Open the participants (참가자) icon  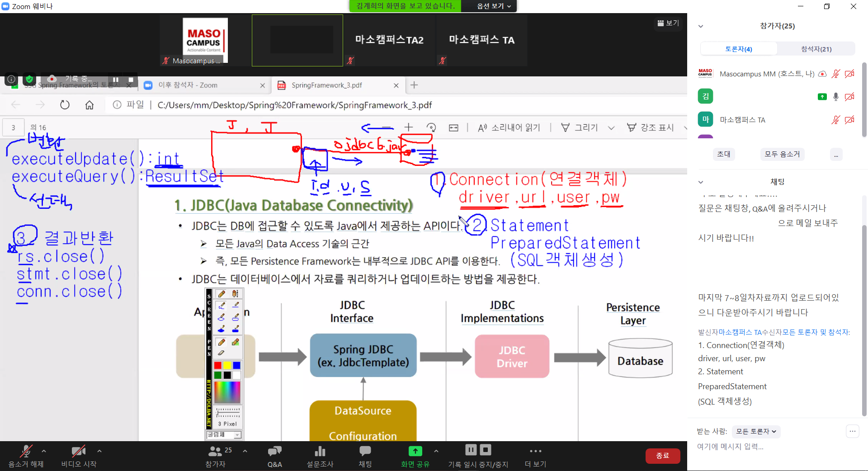(215, 451)
